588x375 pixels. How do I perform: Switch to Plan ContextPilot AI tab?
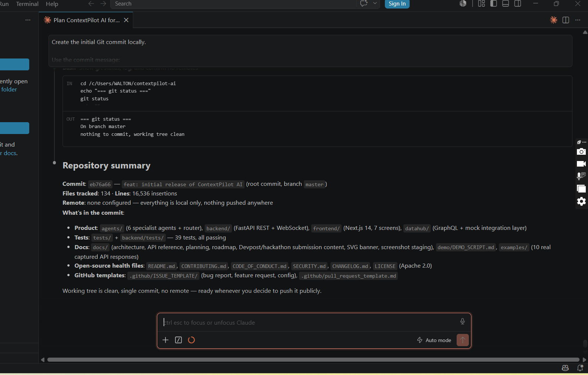click(87, 20)
